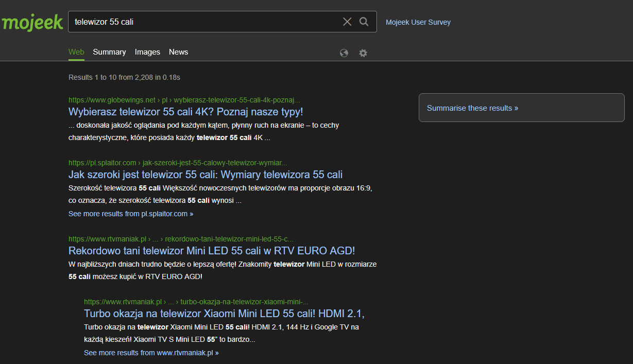Open 'Wybierasz telewizor 55 cali 4K?' result
The height and width of the screenshot is (364, 633).
pos(186,112)
